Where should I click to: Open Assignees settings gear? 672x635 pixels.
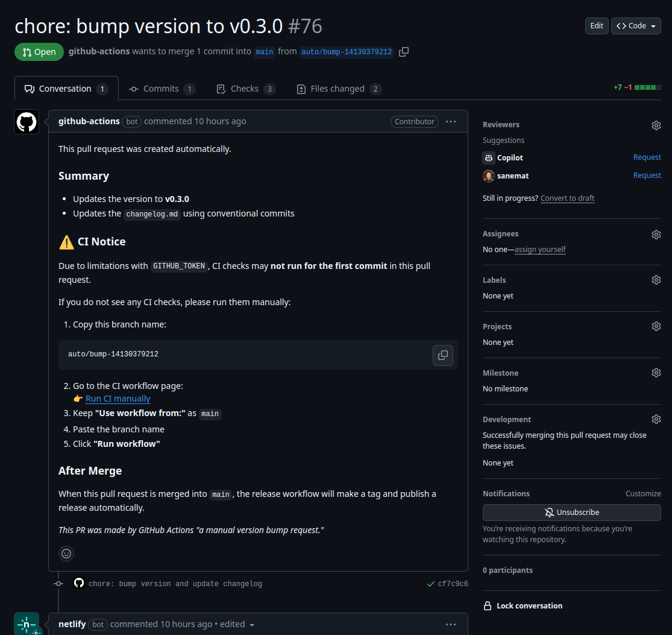click(656, 235)
